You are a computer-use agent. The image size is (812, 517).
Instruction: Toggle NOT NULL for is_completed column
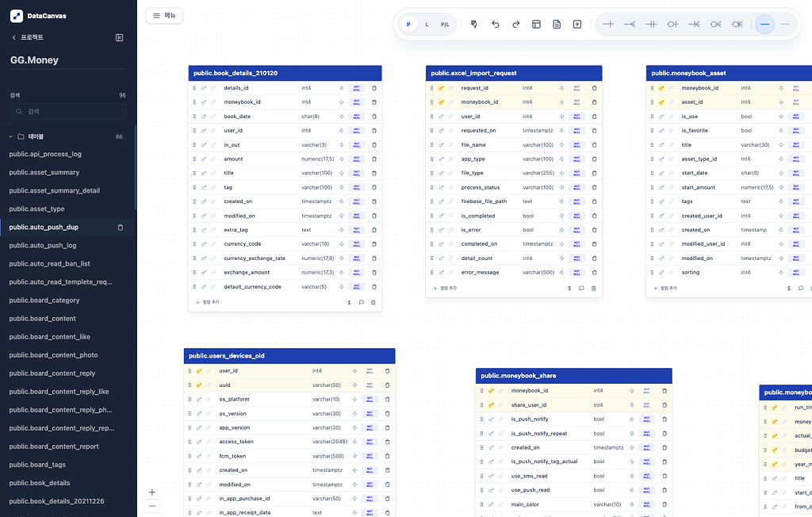pyautogui.click(x=576, y=216)
